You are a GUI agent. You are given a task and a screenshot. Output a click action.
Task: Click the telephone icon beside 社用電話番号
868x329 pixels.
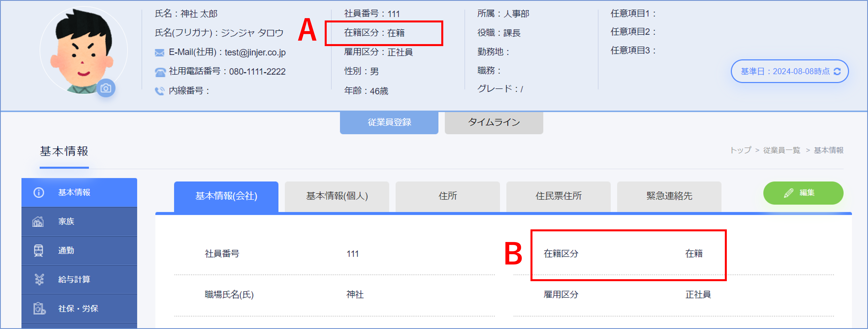coord(160,72)
